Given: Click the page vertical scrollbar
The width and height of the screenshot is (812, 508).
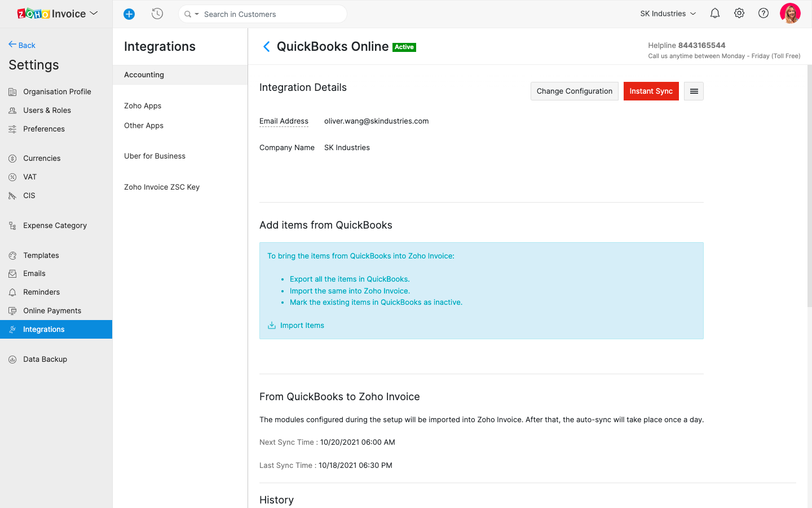Looking at the screenshot, I should coord(809,186).
